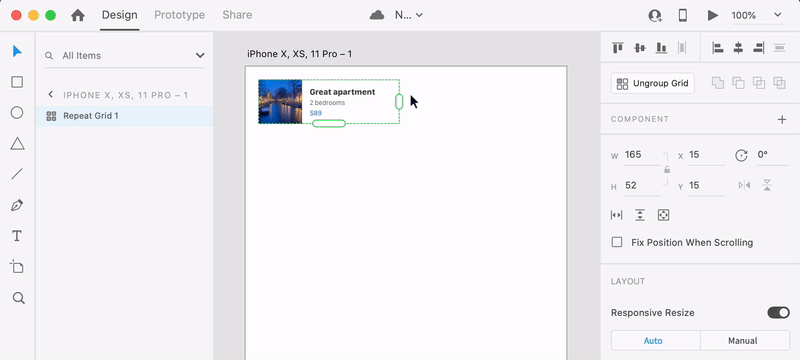The width and height of the screenshot is (800, 360).
Task: Select the Polygon tool
Action: click(17, 144)
